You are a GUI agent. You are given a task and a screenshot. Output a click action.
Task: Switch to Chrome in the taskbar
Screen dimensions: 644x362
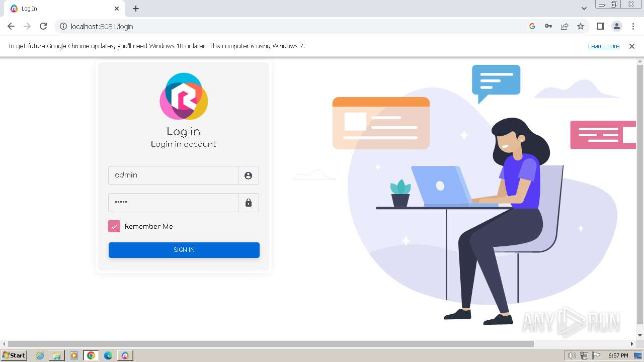click(x=91, y=355)
